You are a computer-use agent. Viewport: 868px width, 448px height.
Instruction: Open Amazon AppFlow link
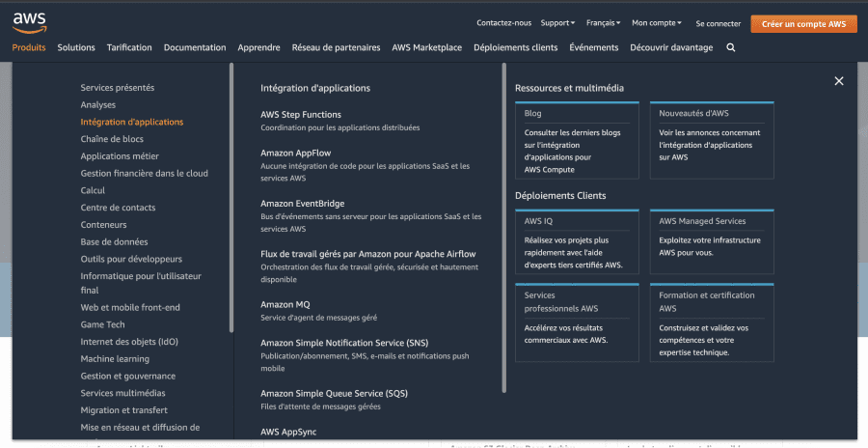(x=296, y=153)
